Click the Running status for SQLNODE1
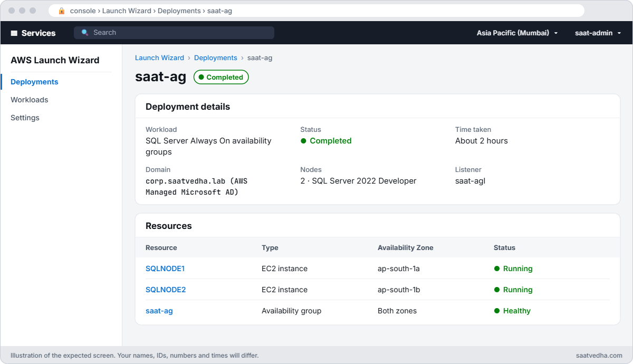 (x=513, y=269)
